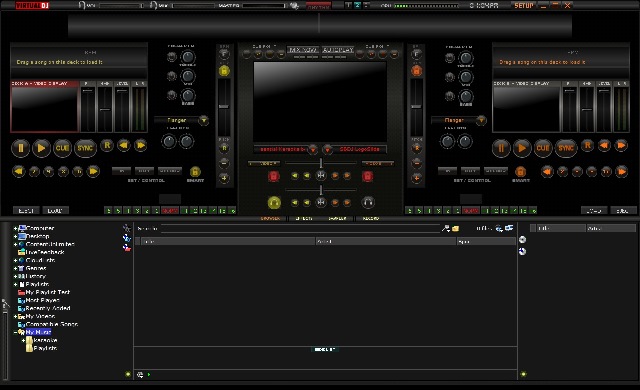
Task: Switch to the SAMPLER tab
Action: (337, 219)
